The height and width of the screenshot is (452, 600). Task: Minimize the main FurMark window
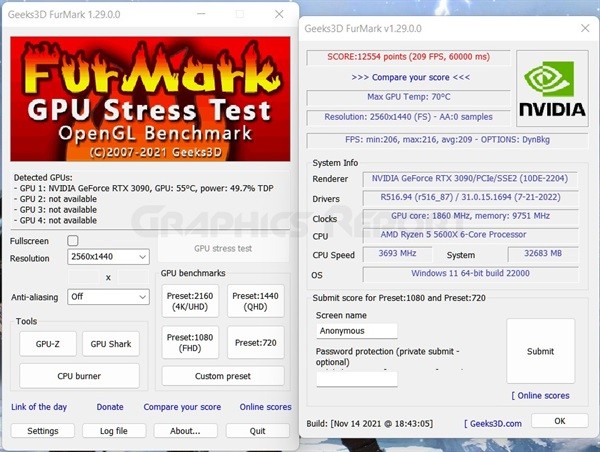[202, 14]
